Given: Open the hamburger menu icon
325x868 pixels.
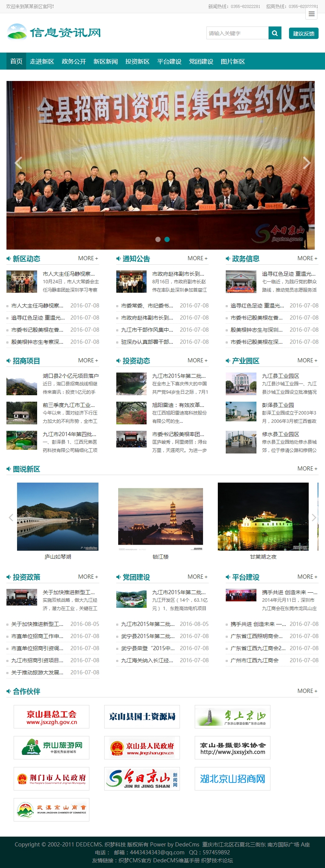Looking at the screenshot, I should (311, 14).
